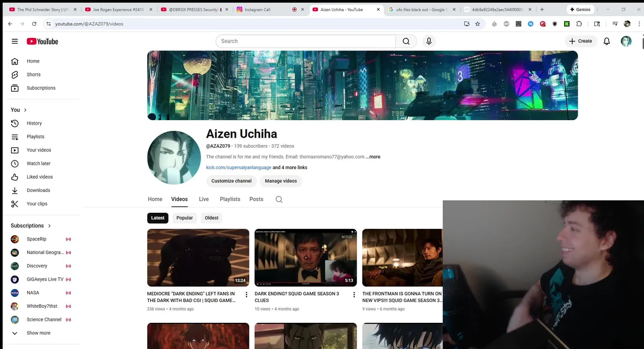Click the browser address bar URL

point(89,24)
